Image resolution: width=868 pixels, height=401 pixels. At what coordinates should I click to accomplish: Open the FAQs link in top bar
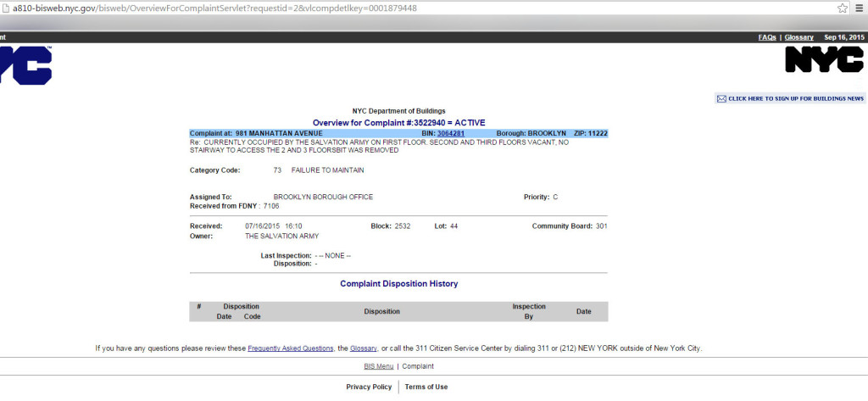click(767, 37)
